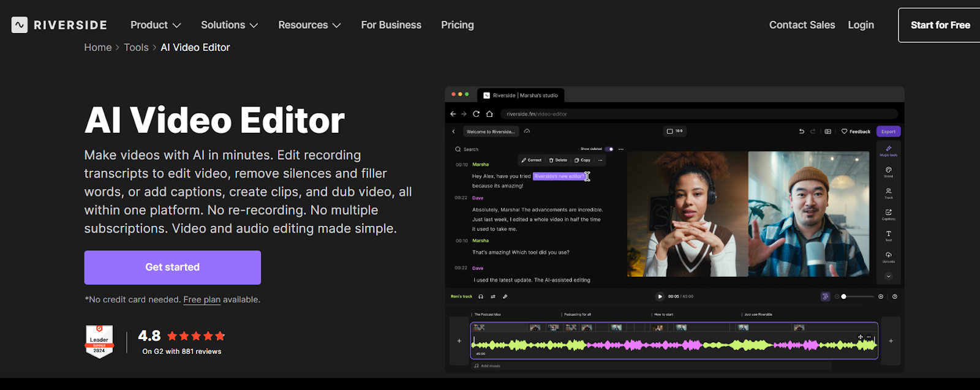Open the 16:9 aspect ratio selector

tap(674, 131)
